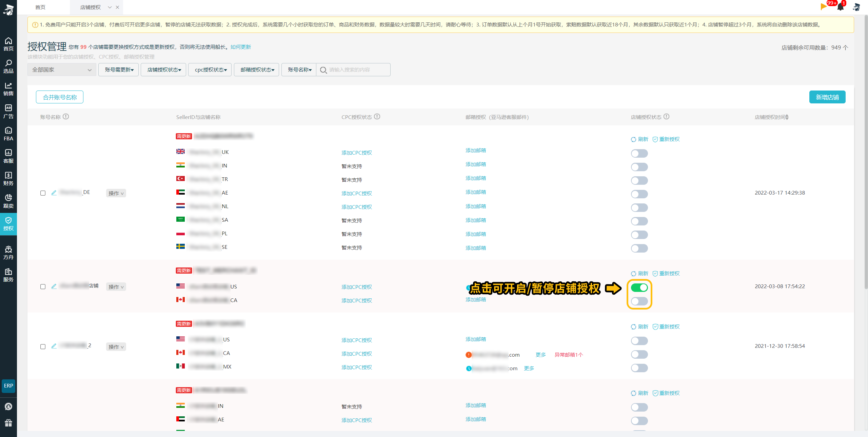The height and width of the screenshot is (437, 868).
Task: Open the 店铺授权 tab chevron menu
Action: click(110, 7)
